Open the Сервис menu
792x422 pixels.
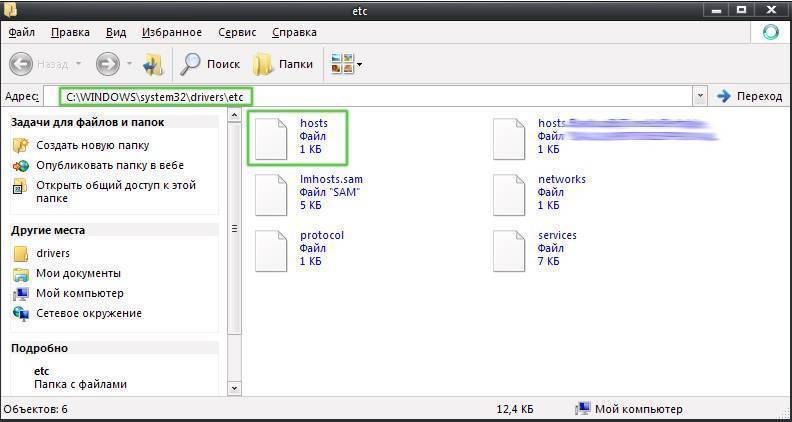click(x=237, y=32)
